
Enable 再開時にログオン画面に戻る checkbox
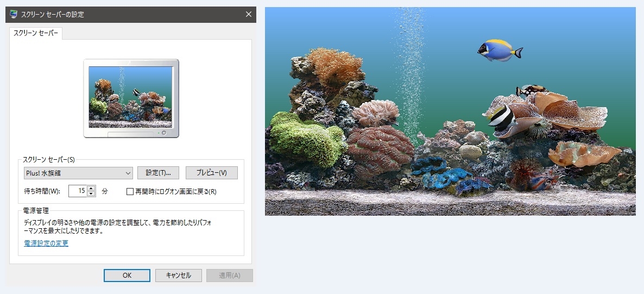130,192
